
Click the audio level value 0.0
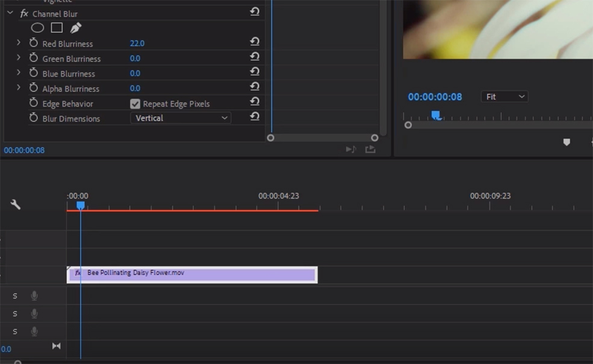[x=5, y=349]
